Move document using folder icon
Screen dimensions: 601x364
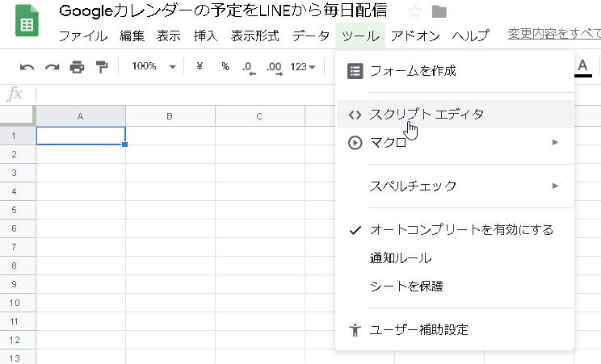pyautogui.click(x=439, y=11)
